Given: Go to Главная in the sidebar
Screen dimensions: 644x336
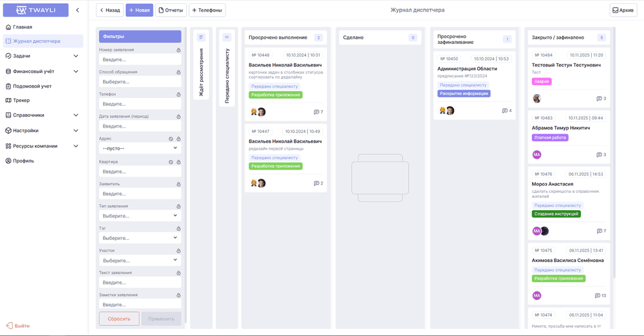Looking at the screenshot, I should [23, 27].
